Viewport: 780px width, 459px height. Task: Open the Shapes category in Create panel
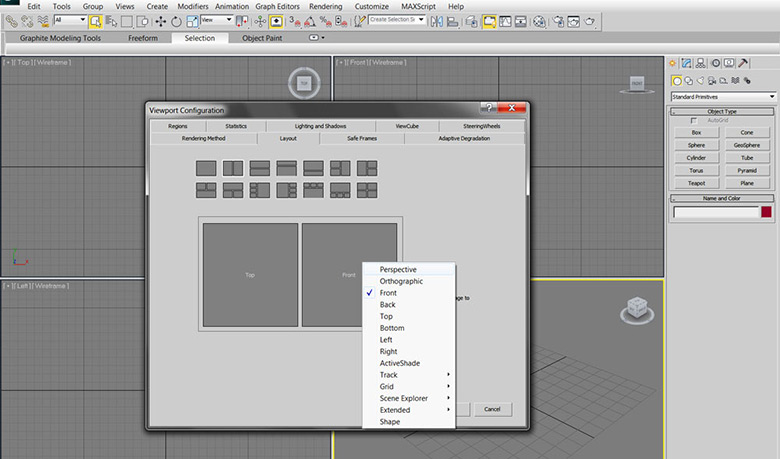[689, 80]
